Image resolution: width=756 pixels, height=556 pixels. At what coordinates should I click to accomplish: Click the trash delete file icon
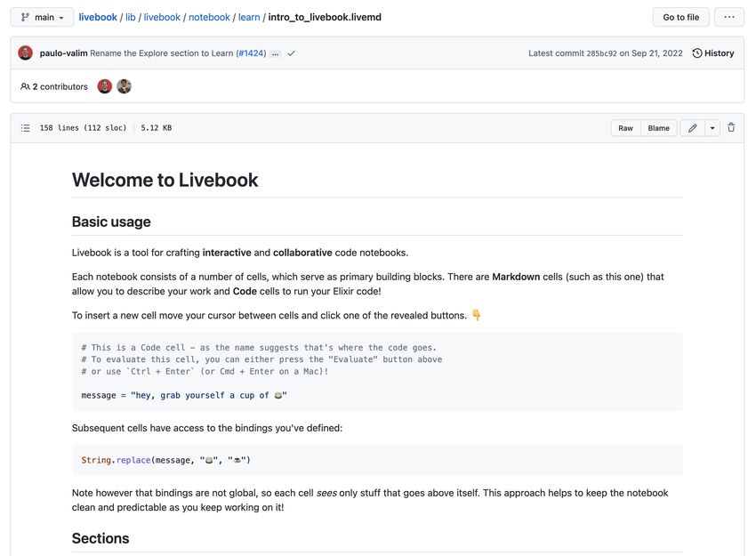(x=731, y=128)
